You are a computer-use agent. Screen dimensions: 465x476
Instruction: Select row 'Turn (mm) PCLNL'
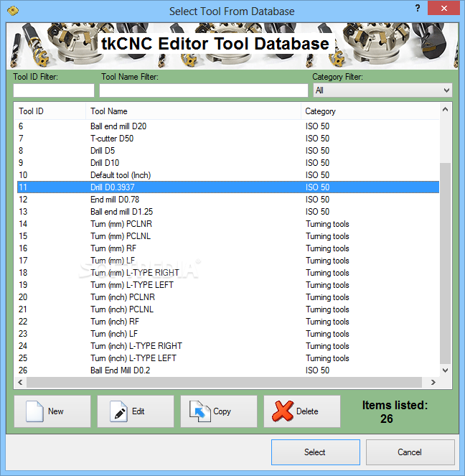[228, 236]
